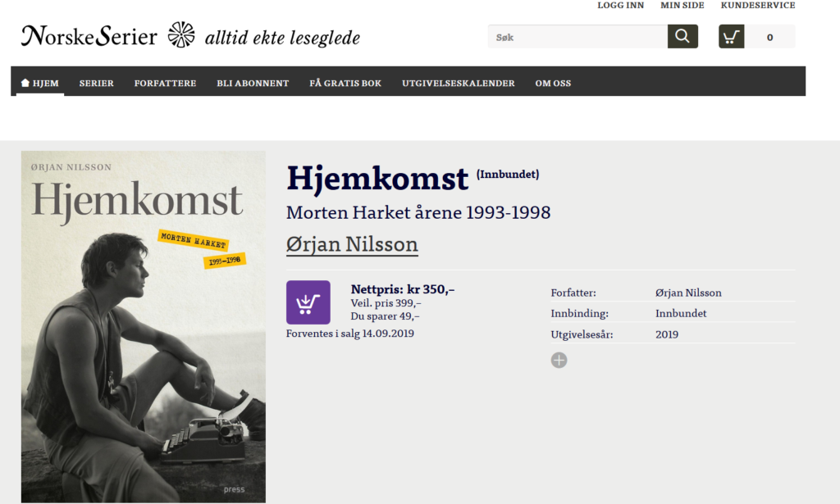Open Om oss in the navigation

click(553, 83)
